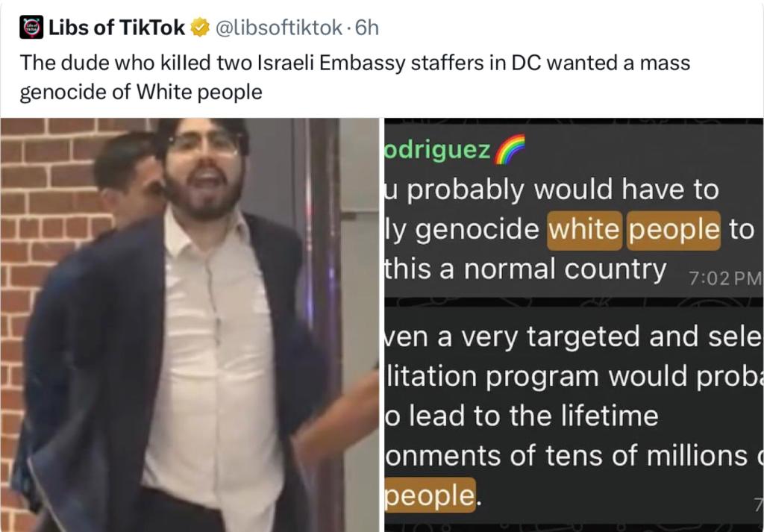Visit the @libsoftiktok handle link
This screenshot has height=532, width=764.
pyautogui.click(x=279, y=28)
